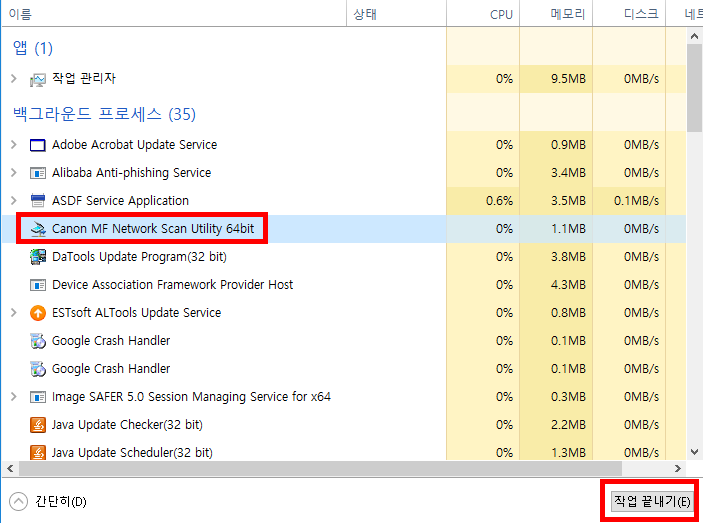Click the 백그라운드 프로세스 (35) group heading
This screenshot has width=703, height=523.
pyautogui.click(x=104, y=114)
